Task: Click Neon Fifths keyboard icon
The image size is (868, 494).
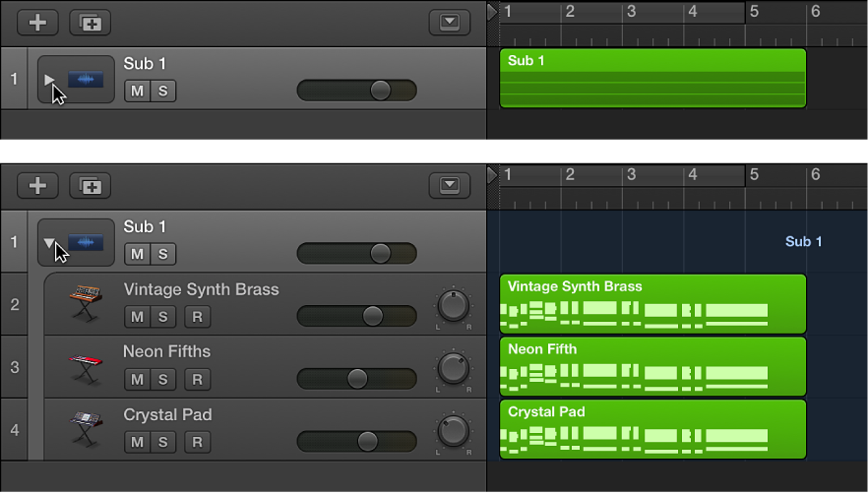Action: 86,369
